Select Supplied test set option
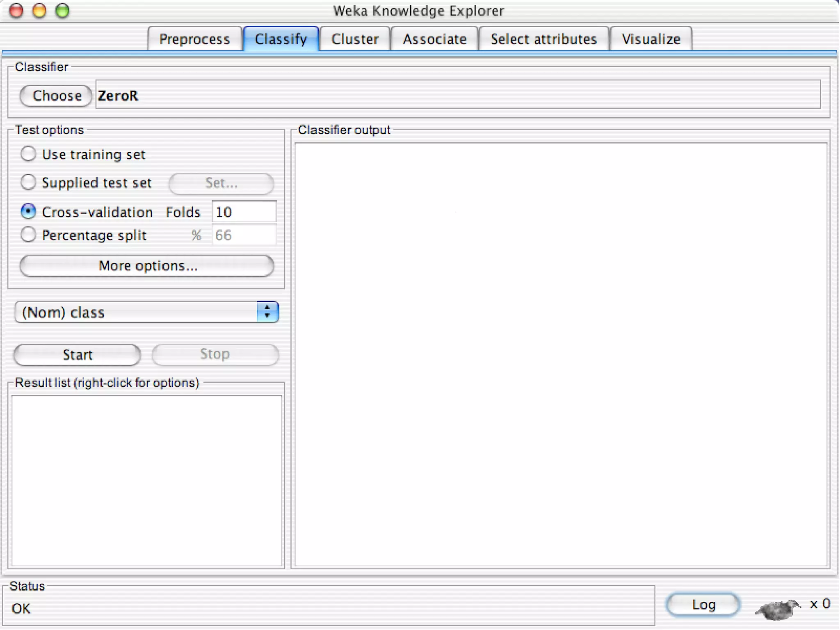This screenshot has height=630, width=840. coord(28,183)
